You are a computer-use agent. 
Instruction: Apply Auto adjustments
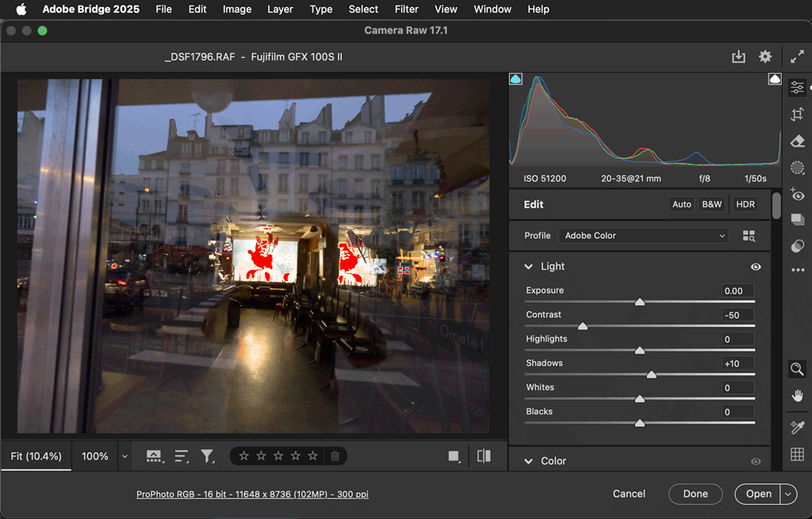(681, 204)
